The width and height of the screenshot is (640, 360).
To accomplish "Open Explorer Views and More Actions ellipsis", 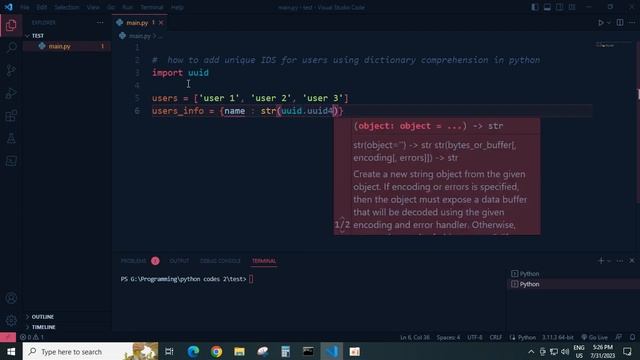I will [x=100, y=23].
